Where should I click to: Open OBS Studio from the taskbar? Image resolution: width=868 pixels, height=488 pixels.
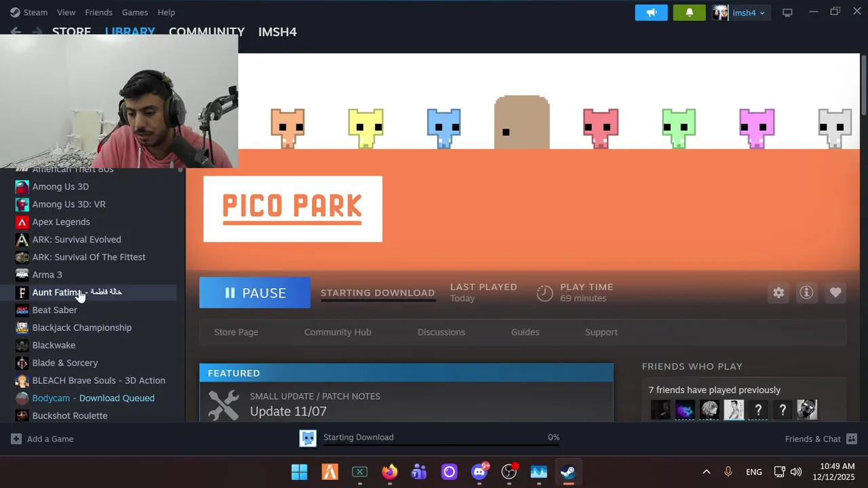coord(509,472)
